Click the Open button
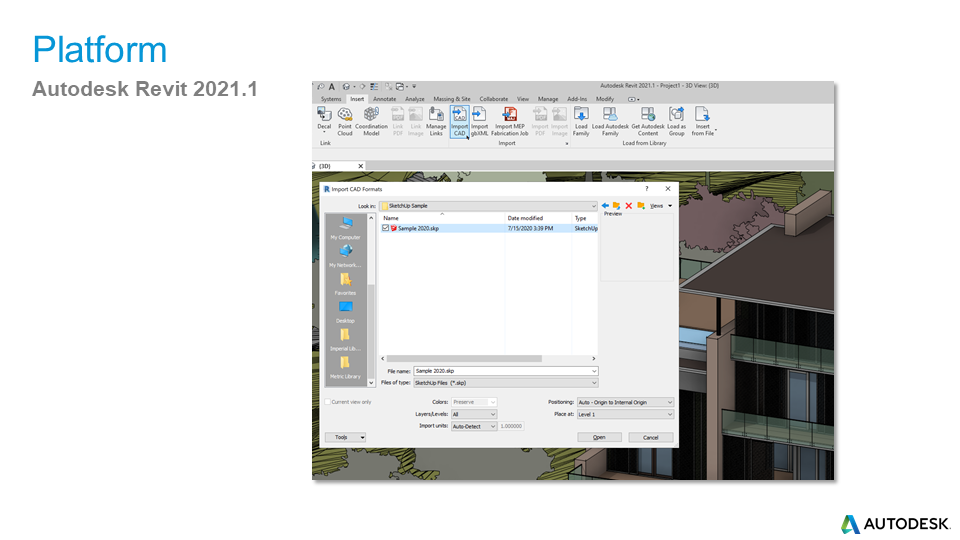The image size is (960, 540). tap(599, 437)
